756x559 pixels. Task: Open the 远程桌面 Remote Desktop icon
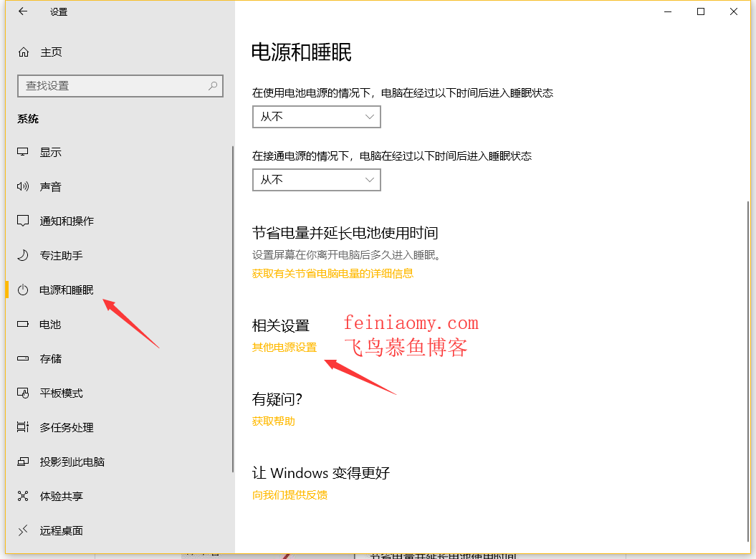tap(22, 530)
